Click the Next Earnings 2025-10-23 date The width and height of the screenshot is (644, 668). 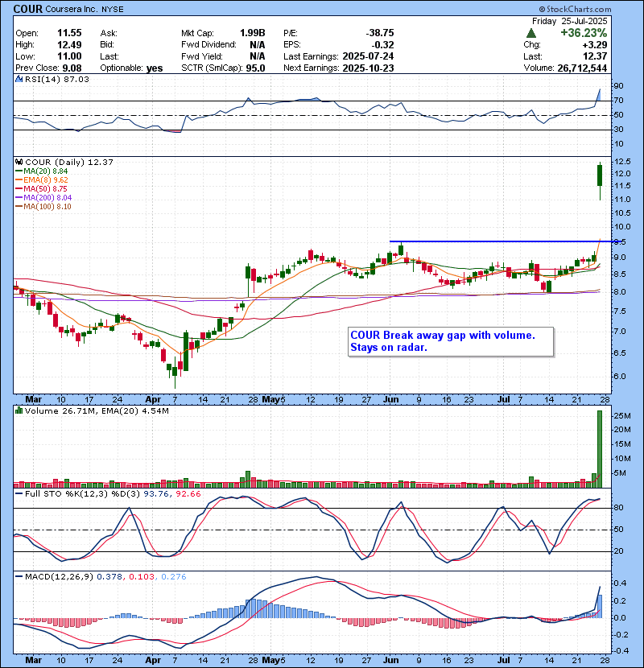[x=368, y=68]
